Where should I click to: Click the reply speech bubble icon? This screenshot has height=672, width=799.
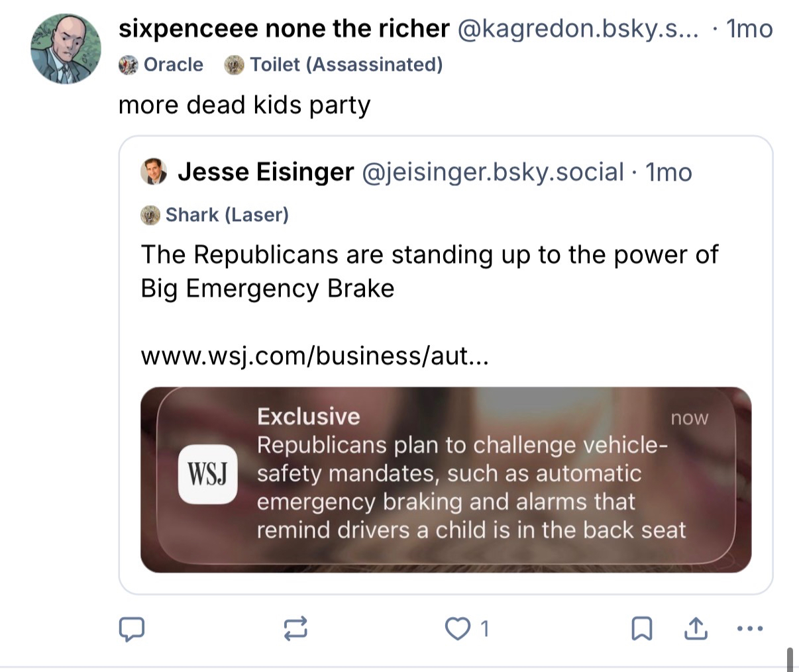(x=131, y=628)
